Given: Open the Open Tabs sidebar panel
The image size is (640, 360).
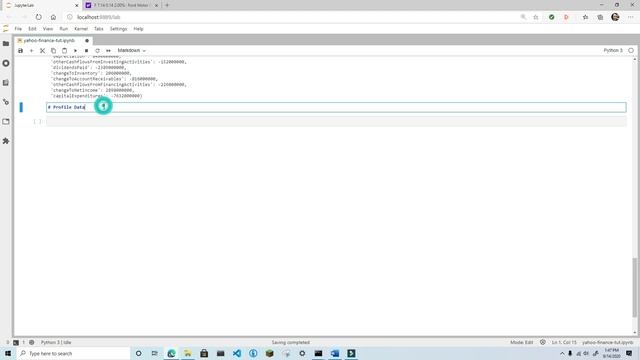Looking at the screenshot, I should pyautogui.click(x=6, y=122).
